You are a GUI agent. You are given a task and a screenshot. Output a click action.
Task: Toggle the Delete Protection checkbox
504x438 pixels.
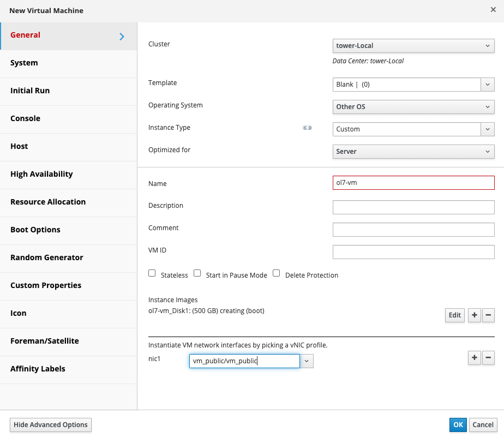pyautogui.click(x=277, y=273)
